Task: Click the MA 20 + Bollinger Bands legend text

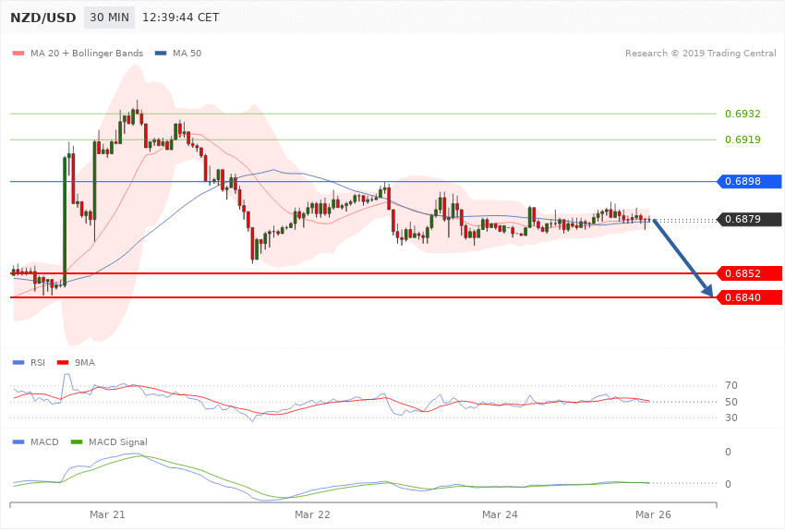Action: click(87, 53)
